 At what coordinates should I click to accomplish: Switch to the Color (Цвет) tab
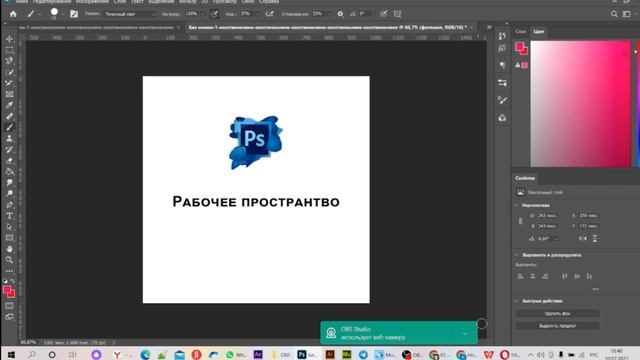click(x=539, y=31)
